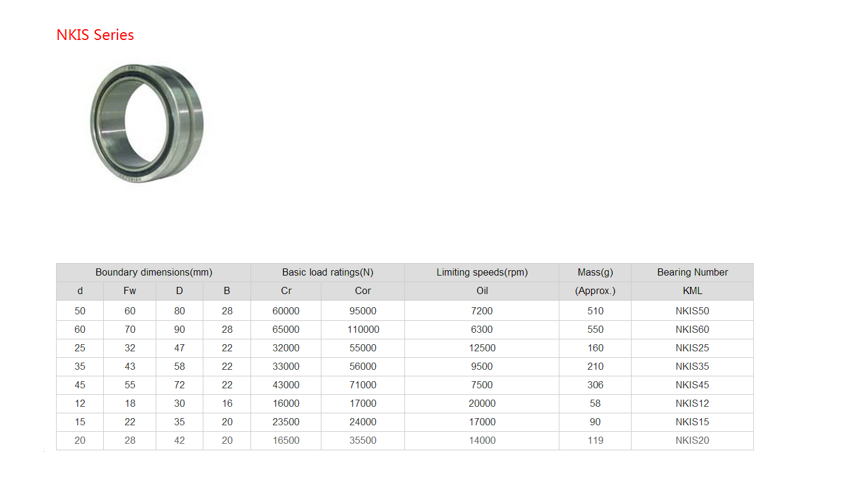Screen dimensions: 854x504
Task: Click the mass value 510
Action: pos(595,311)
